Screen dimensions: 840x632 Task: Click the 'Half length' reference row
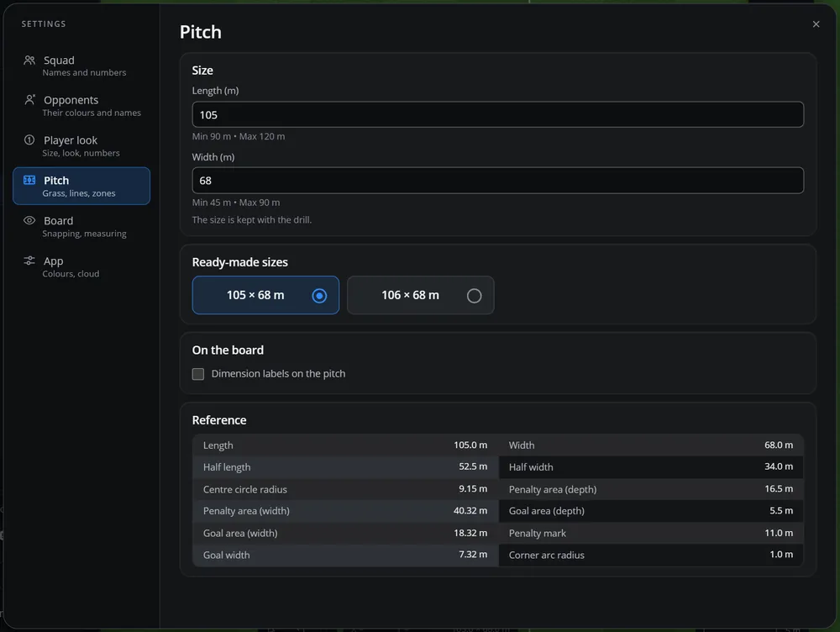click(345, 467)
